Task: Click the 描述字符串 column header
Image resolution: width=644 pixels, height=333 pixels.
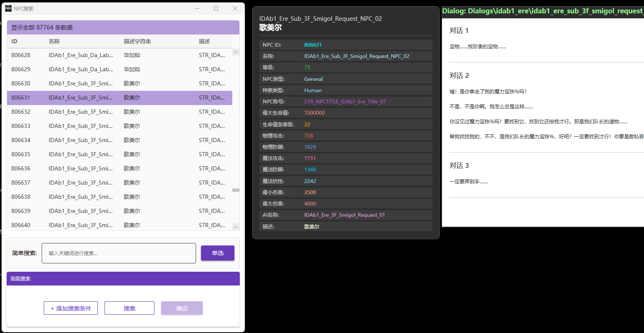Action: tap(137, 41)
